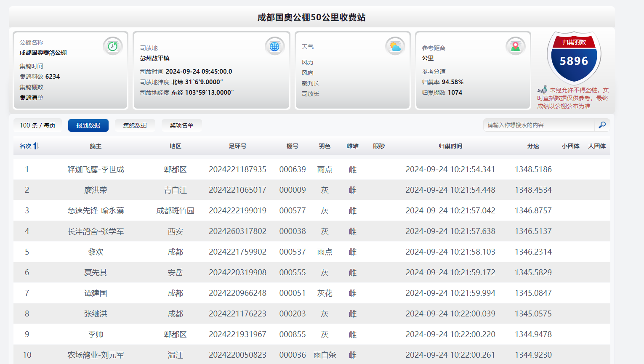The width and height of the screenshot is (644, 364).
Task: Click the magnifier search icon
Action: click(602, 125)
